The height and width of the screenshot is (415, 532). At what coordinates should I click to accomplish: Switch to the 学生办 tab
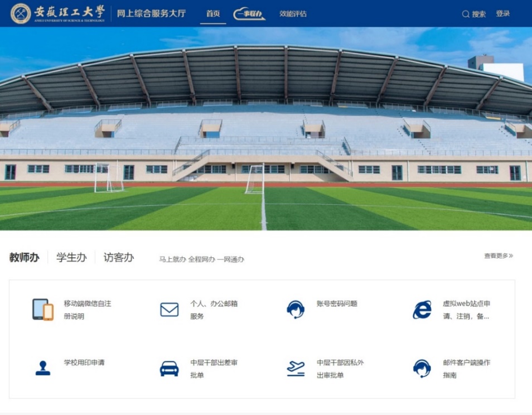pyautogui.click(x=71, y=257)
